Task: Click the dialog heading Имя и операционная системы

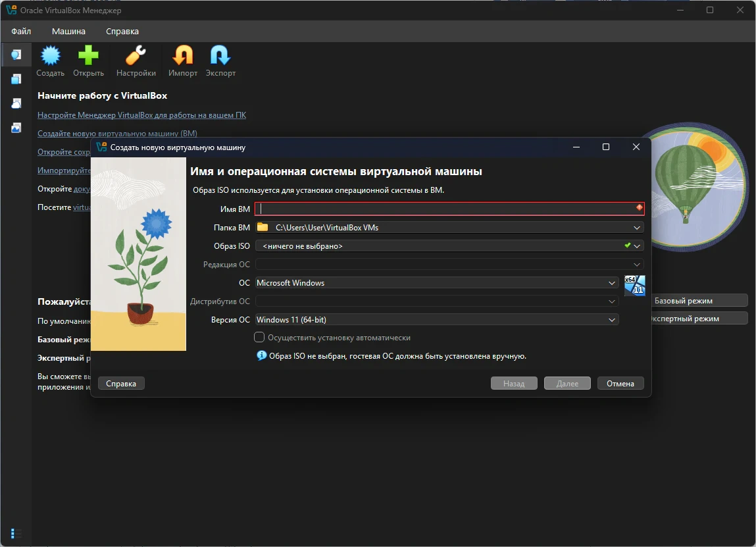Action: tap(336, 171)
